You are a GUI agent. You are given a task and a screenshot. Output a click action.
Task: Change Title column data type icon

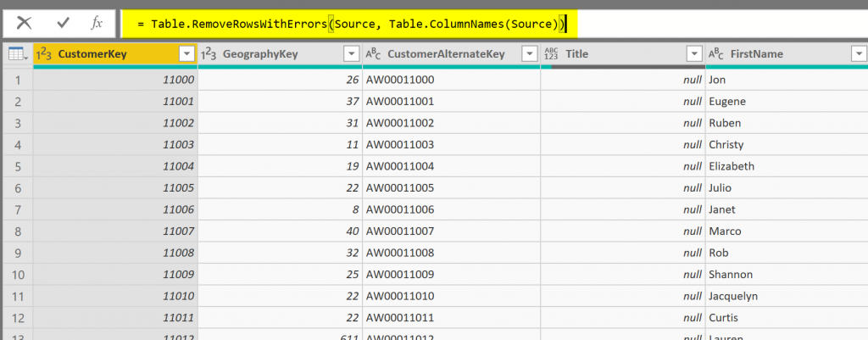[x=551, y=54]
